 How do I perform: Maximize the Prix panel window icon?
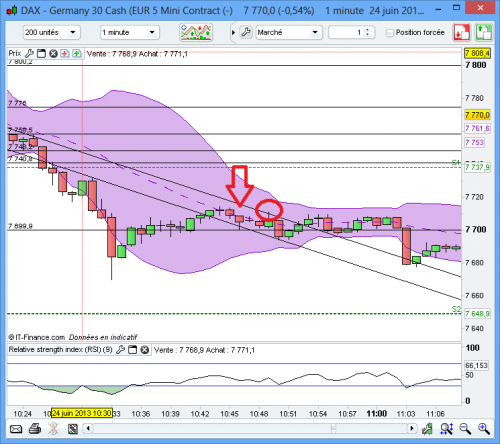[x=41, y=53]
